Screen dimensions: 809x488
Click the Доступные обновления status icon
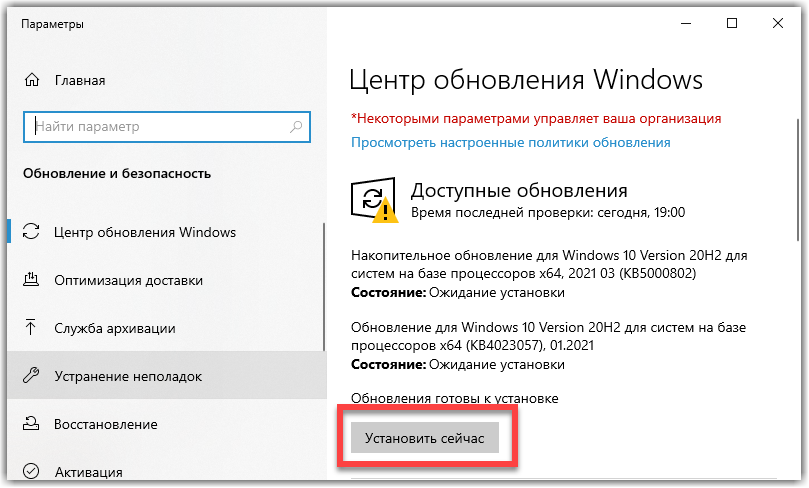373,199
